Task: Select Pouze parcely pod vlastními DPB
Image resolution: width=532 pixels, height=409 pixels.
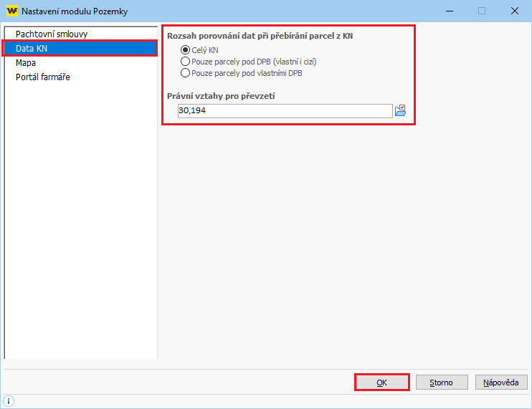Action: (186, 73)
